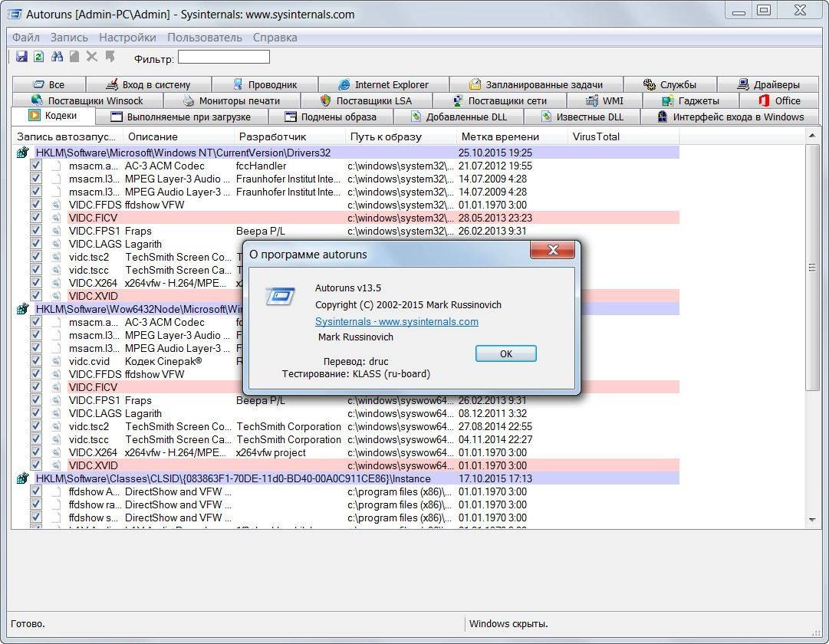Switch to the Службы tab

(669, 84)
